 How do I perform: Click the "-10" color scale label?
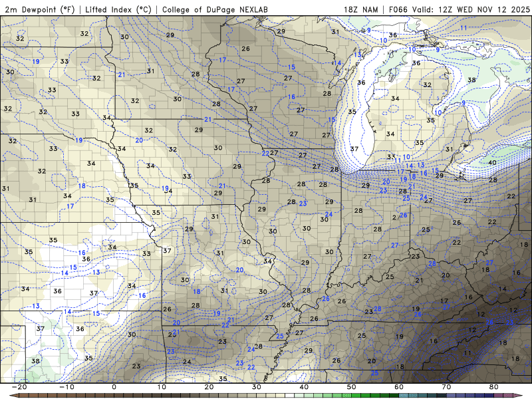[66, 387]
